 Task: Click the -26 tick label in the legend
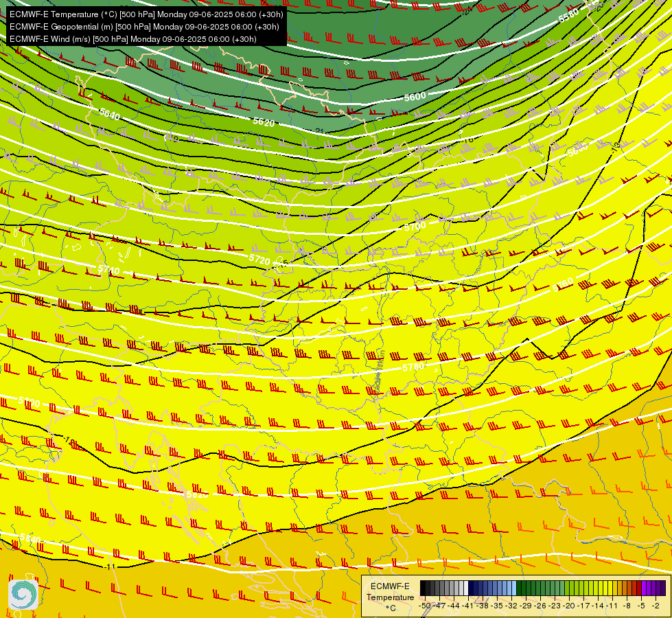click(542, 606)
